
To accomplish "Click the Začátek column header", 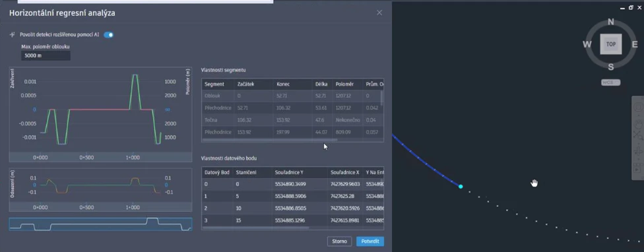I will click(253, 84).
